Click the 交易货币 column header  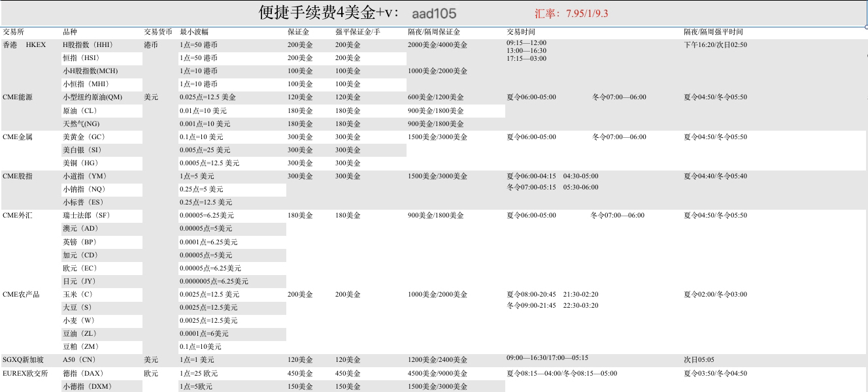tap(158, 31)
